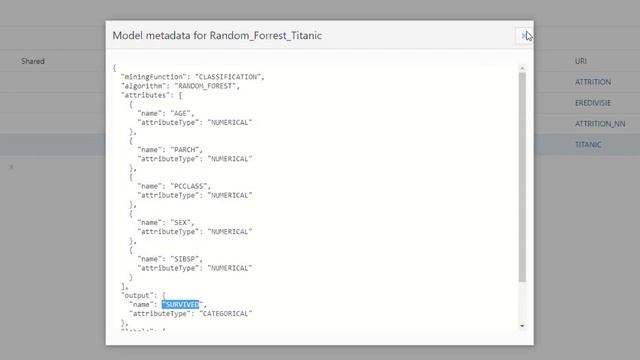Click the "SEX" attribute name
The image size is (640, 360).
(180, 222)
